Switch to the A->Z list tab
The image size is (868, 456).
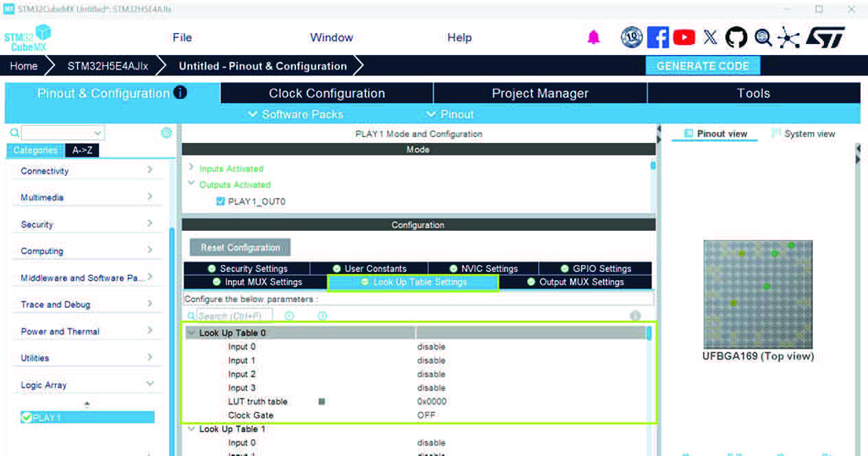point(82,150)
